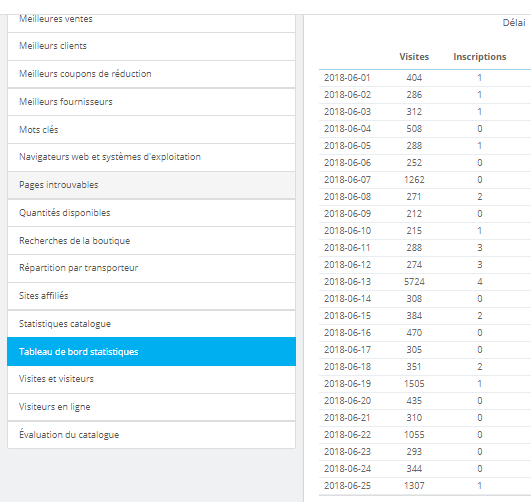
Task: Go to Meilleurs fournisseurs
Action: click(151, 102)
